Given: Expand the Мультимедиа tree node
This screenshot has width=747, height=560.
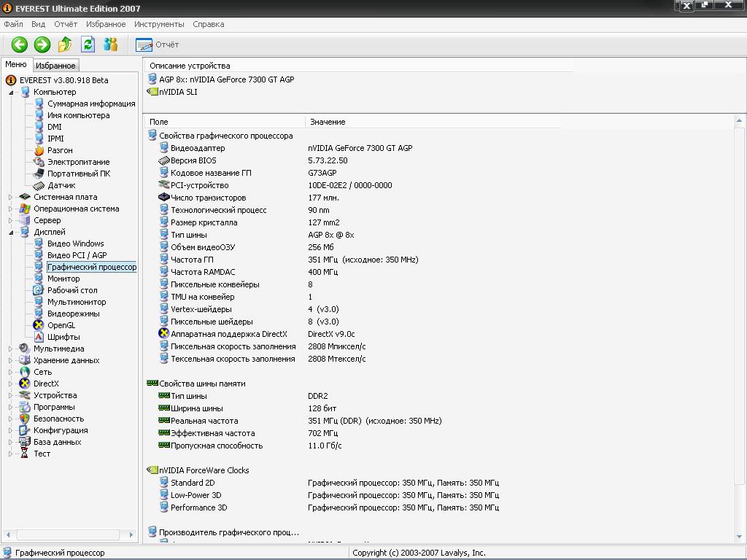Looking at the screenshot, I should click(11, 349).
